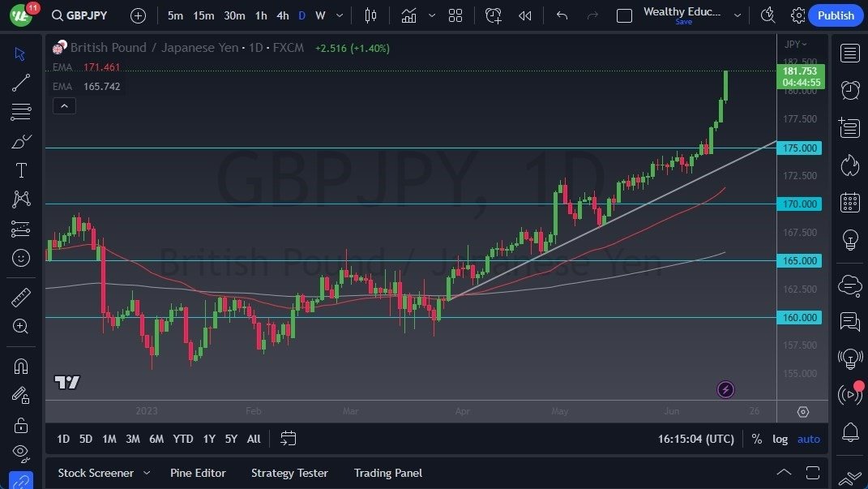Select the Text annotation tool
Image resolution: width=868 pixels, height=489 pixels.
(x=20, y=169)
